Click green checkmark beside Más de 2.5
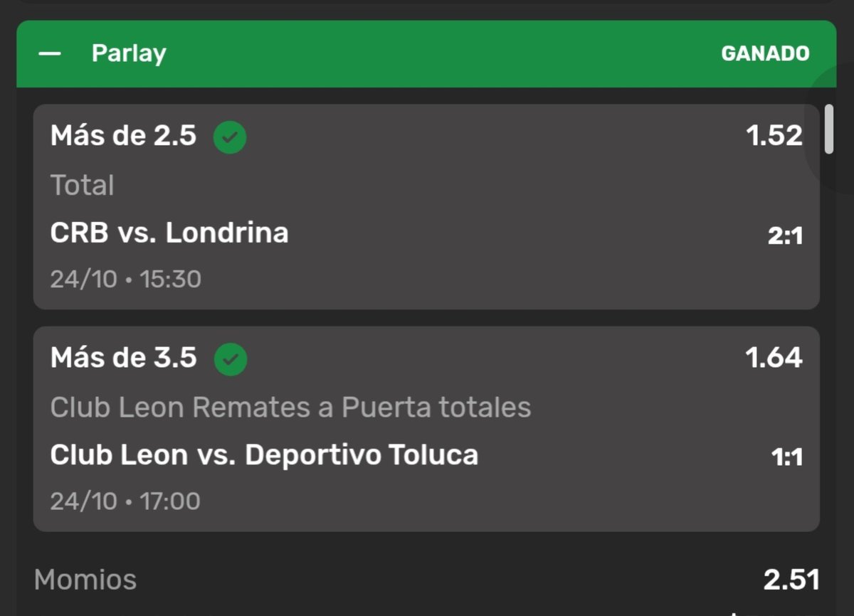Screen dimensions: 854x616 point(230,138)
